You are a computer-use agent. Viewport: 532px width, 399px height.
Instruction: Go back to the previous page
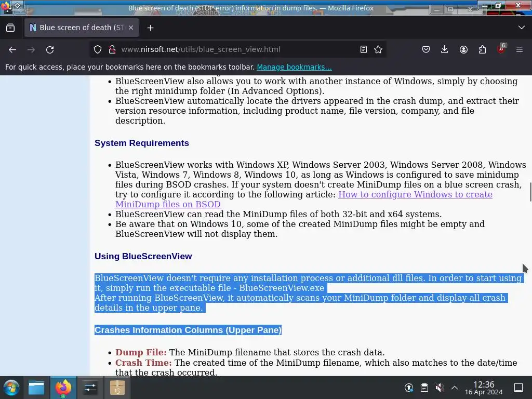[12, 49]
